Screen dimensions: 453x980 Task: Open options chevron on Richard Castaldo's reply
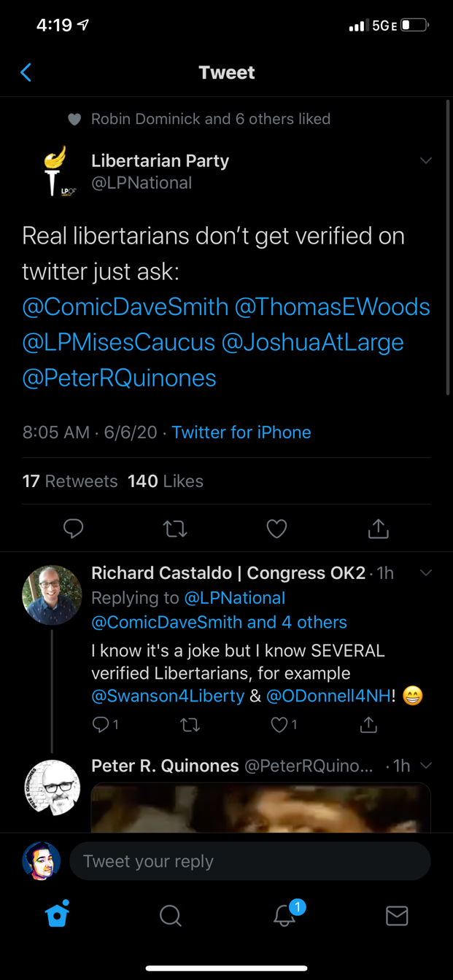pos(426,573)
